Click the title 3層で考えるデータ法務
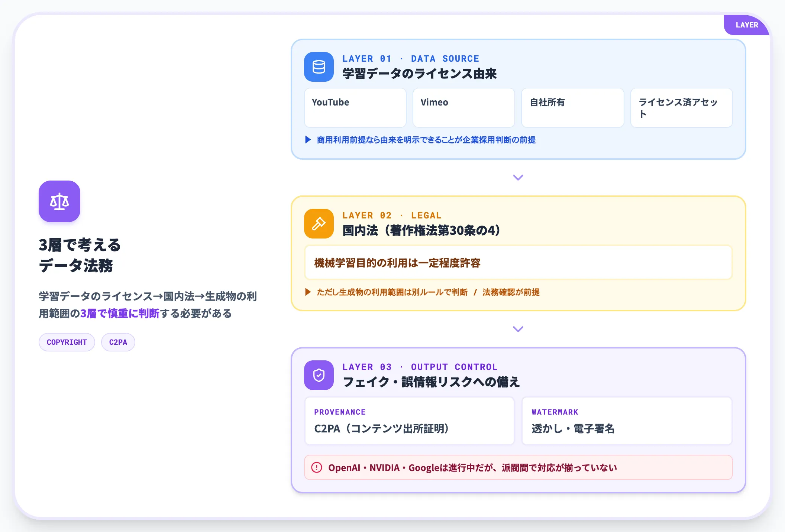Image resolution: width=785 pixels, height=532 pixels. click(x=80, y=255)
